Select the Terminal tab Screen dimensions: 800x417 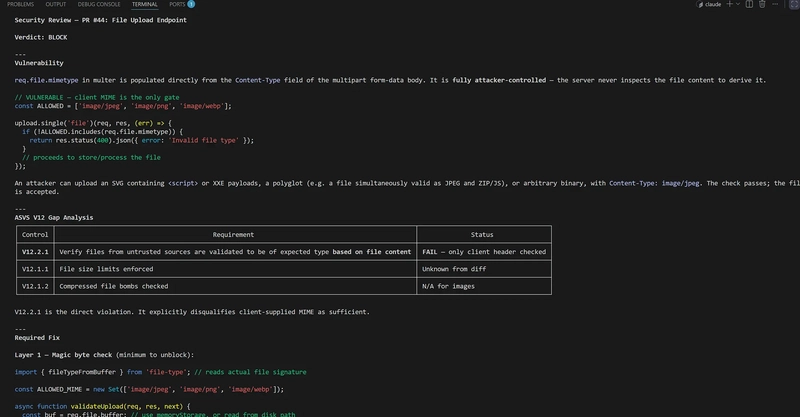coord(144,4)
